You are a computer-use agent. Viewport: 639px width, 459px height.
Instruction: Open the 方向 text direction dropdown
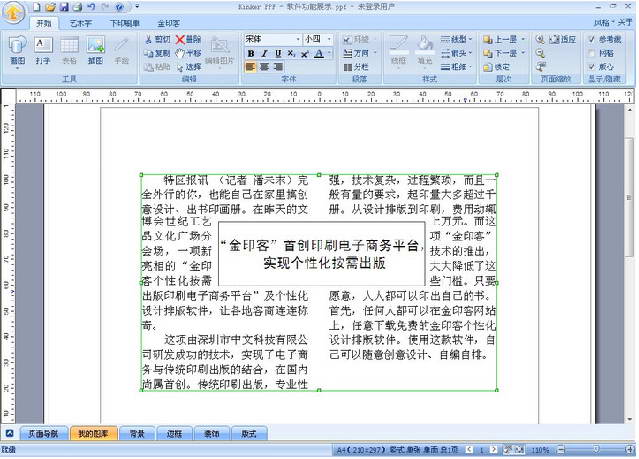[359, 53]
